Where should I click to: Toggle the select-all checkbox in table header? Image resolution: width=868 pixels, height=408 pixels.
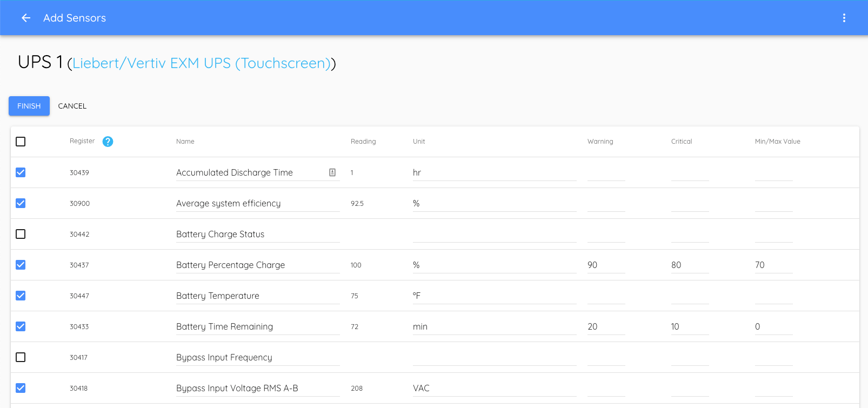[x=21, y=142]
